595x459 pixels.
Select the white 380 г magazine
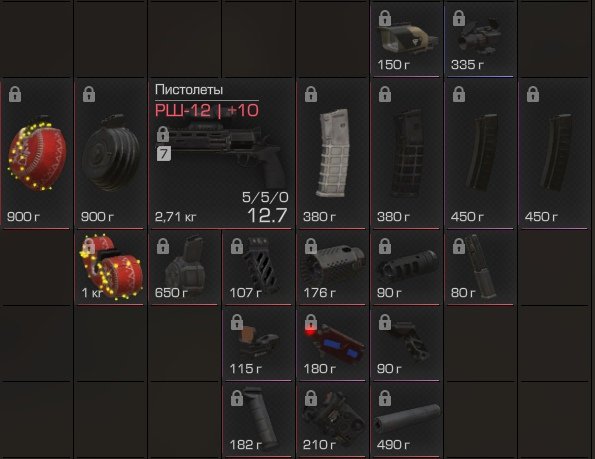coord(332,154)
